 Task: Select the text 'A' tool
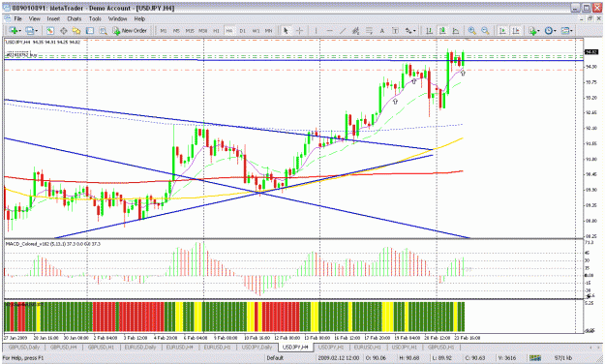click(382, 30)
